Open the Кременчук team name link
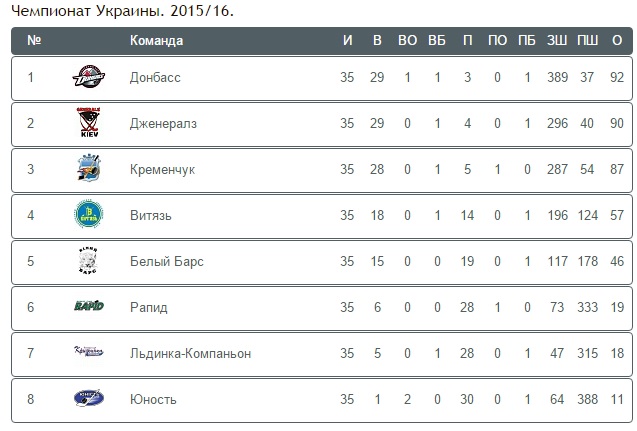Viewport: 637px width, 431px height. (162, 169)
